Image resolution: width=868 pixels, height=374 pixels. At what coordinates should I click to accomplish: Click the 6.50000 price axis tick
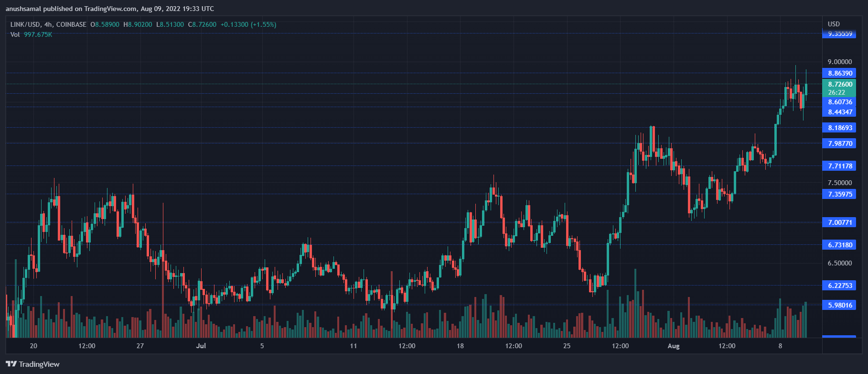click(x=839, y=263)
